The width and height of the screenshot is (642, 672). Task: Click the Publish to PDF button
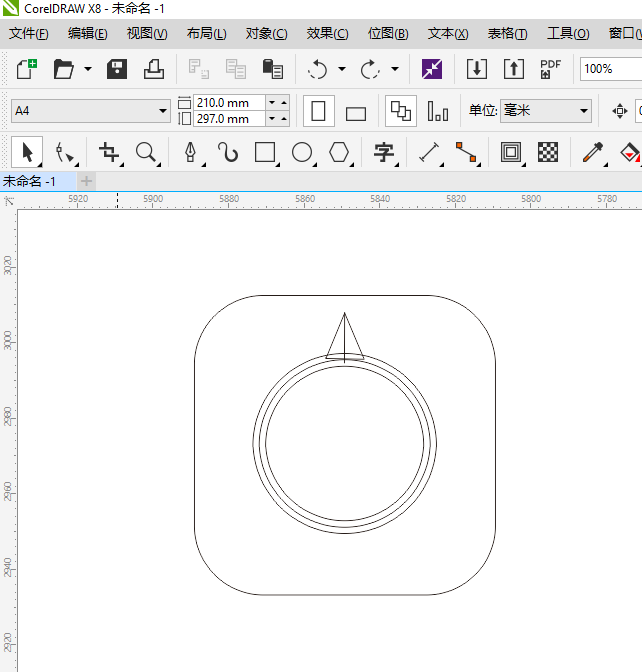point(550,69)
